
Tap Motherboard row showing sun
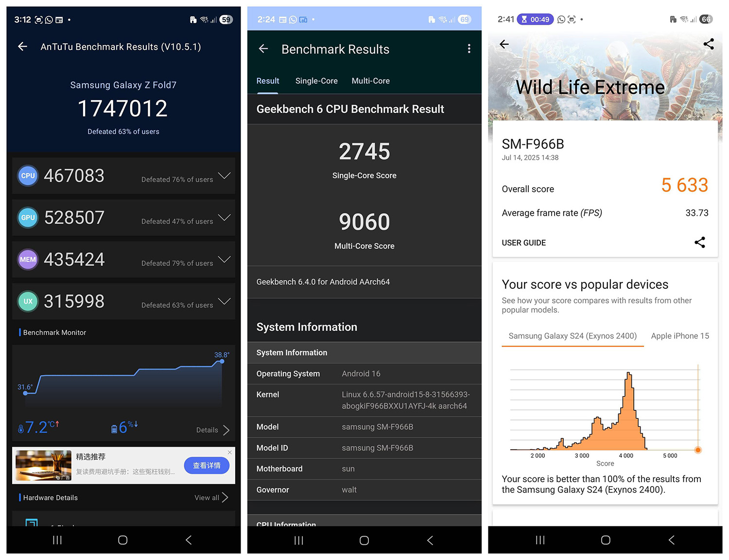click(364, 469)
